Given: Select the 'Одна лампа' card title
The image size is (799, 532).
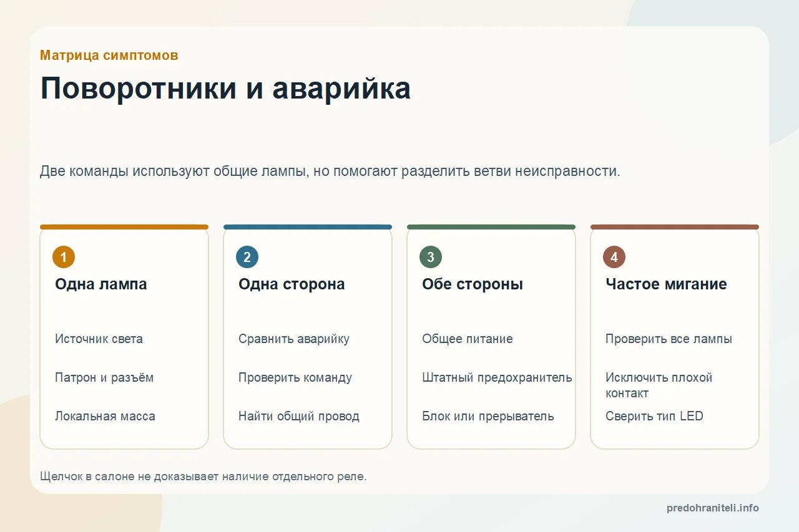Looking at the screenshot, I should click(x=101, y=284).
